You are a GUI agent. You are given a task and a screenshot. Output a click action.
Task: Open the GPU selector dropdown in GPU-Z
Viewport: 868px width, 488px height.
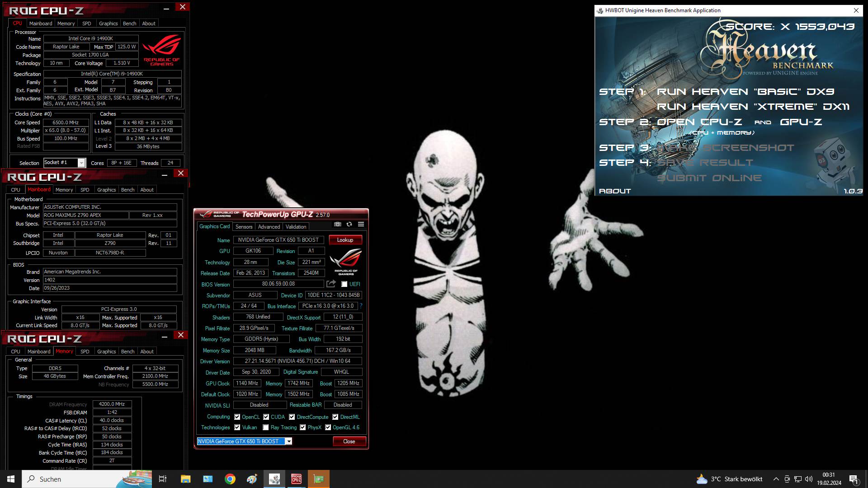(288, 441)
